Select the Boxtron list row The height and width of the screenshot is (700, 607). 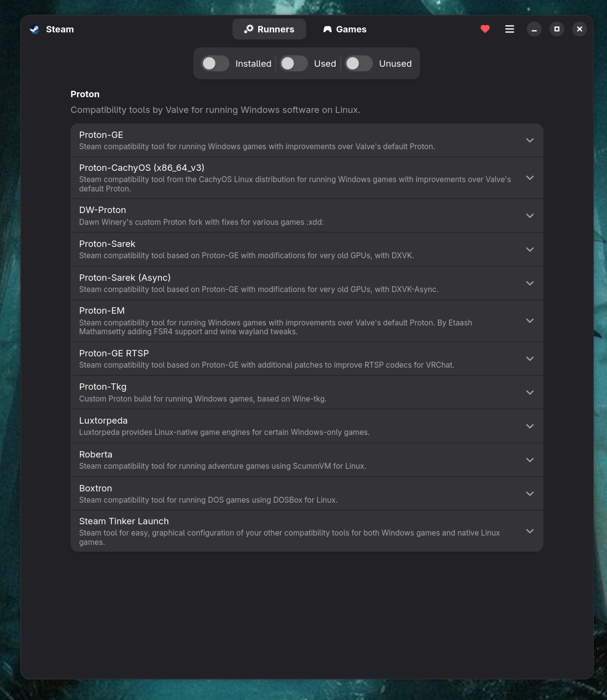[307, 493]
